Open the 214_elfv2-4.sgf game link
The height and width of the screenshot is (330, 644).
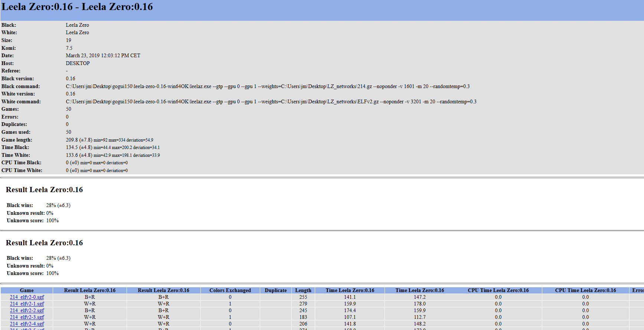click(27, 324)
